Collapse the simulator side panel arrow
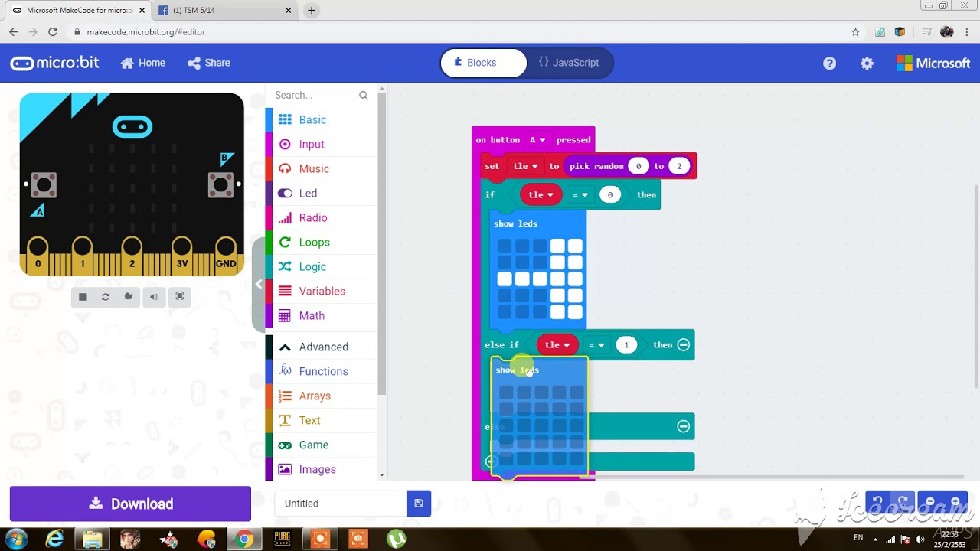Viewport: 980px width, 551px height. coord(259,284)
